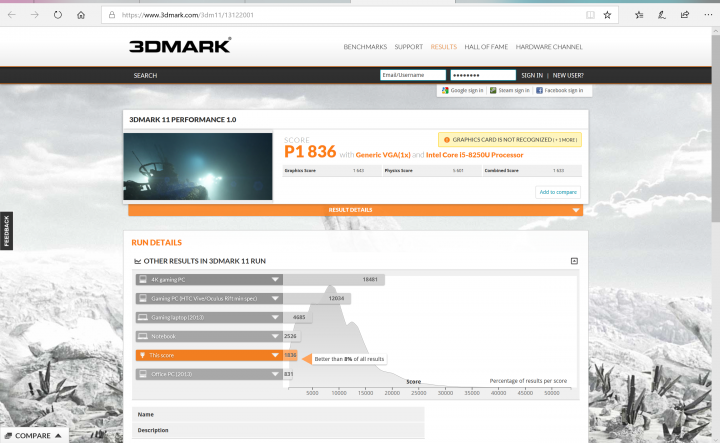Open the Hardware Channel menu
The height and width of the screenshot is (443, 720).
[x=549, y=47]
